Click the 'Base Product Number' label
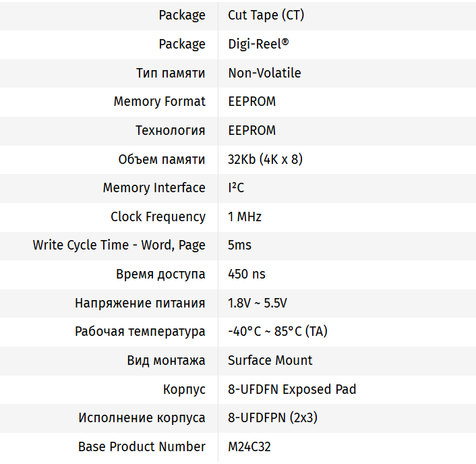Viewport: 476px width, 464px height. pyautogui.click(x=142, y=446)
